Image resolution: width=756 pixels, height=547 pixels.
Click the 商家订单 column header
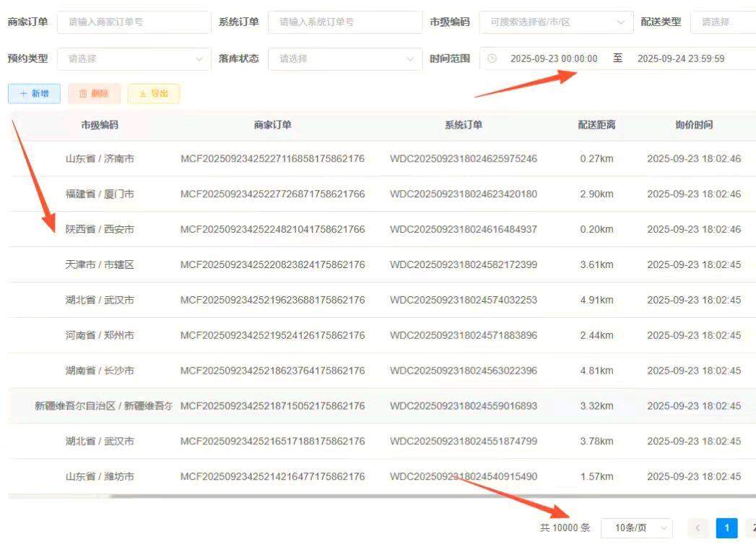click(272, 125)
